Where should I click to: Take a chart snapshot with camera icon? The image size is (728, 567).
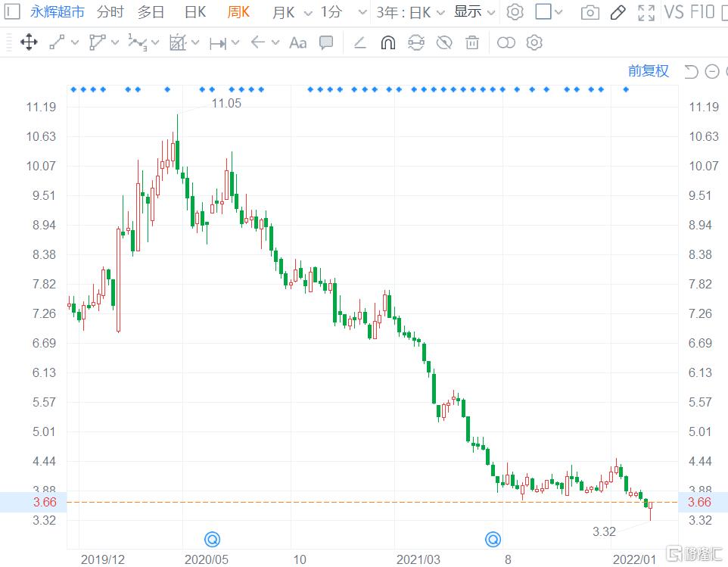point(590,12)
